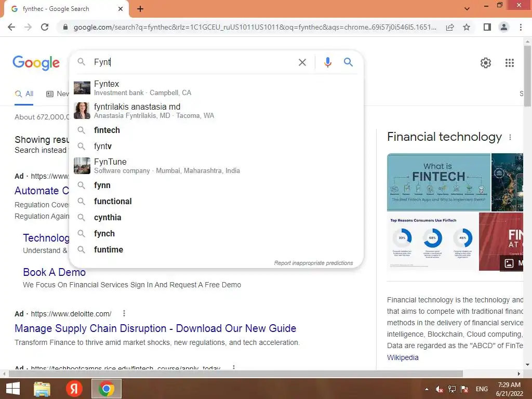Go to Google home via logo
The height and width of the screenshot is (399, 532).
pos(36,63)
